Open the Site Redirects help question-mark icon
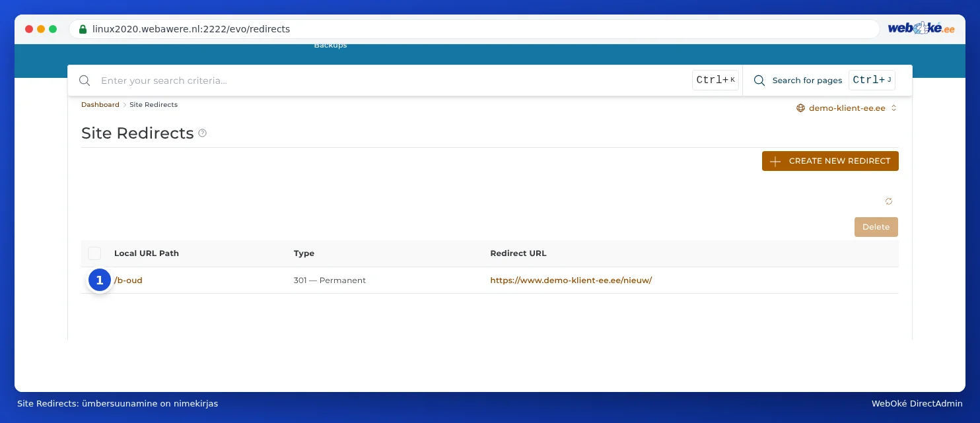 pos(203,133)
